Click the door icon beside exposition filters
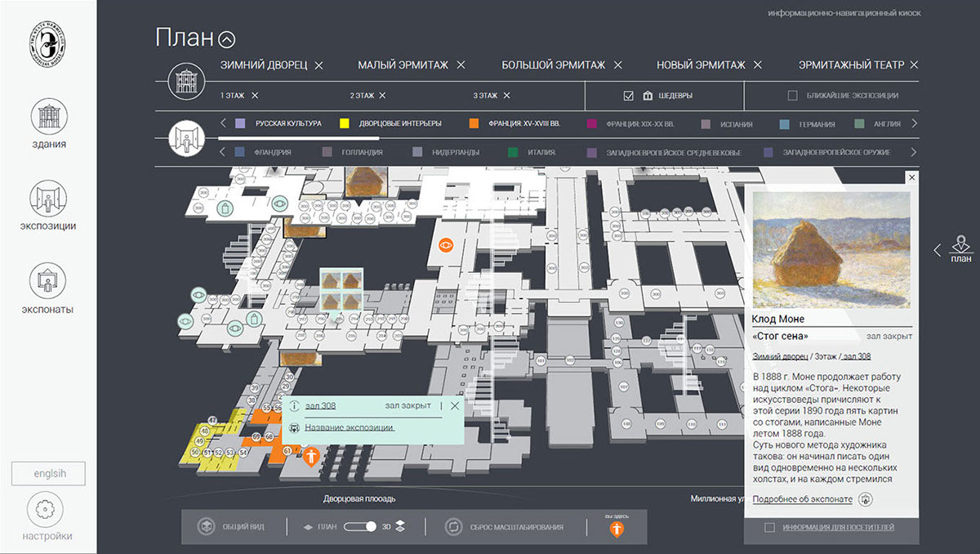Image resolution: width=980 pixels, height=554 pixels. 185,137
